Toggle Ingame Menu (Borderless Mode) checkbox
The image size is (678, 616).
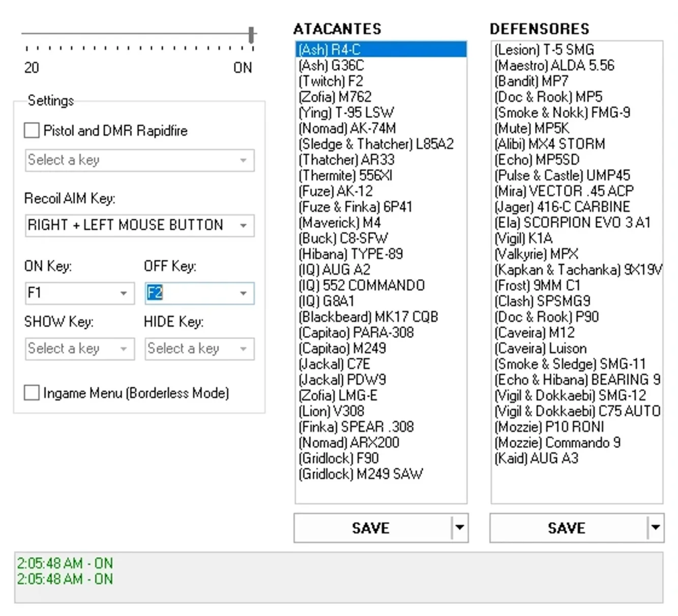coord(32,393)
